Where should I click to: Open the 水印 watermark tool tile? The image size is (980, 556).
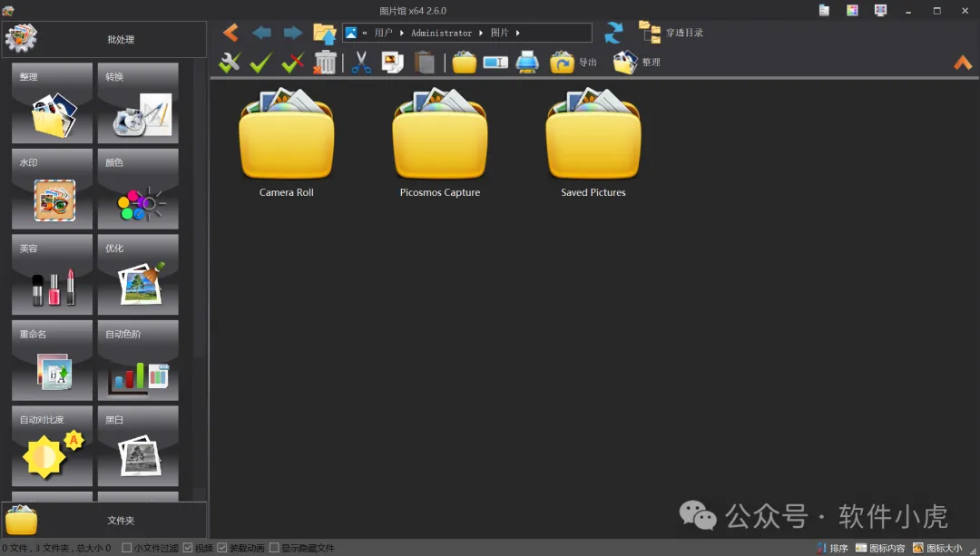(x=52, y=189)
